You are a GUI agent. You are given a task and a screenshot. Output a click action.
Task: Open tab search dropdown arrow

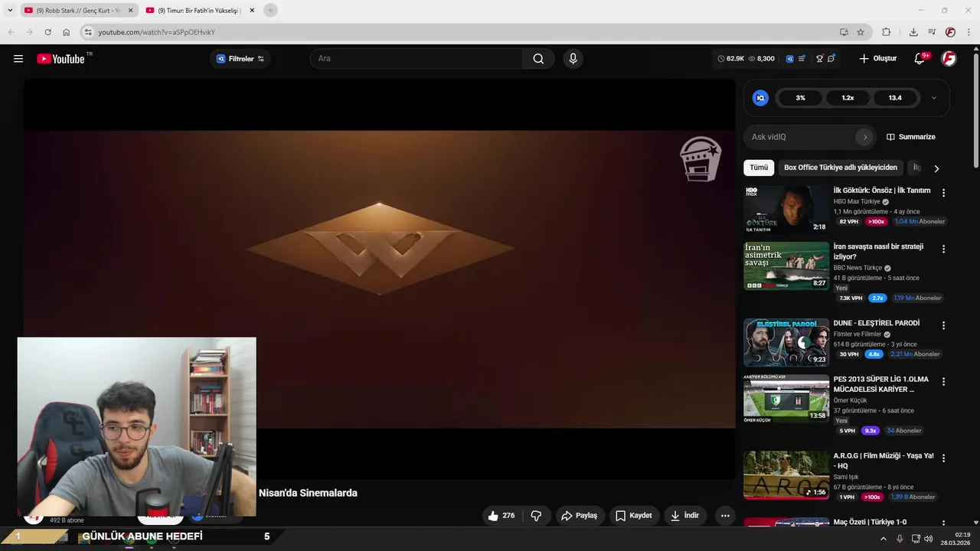(10, 11)
